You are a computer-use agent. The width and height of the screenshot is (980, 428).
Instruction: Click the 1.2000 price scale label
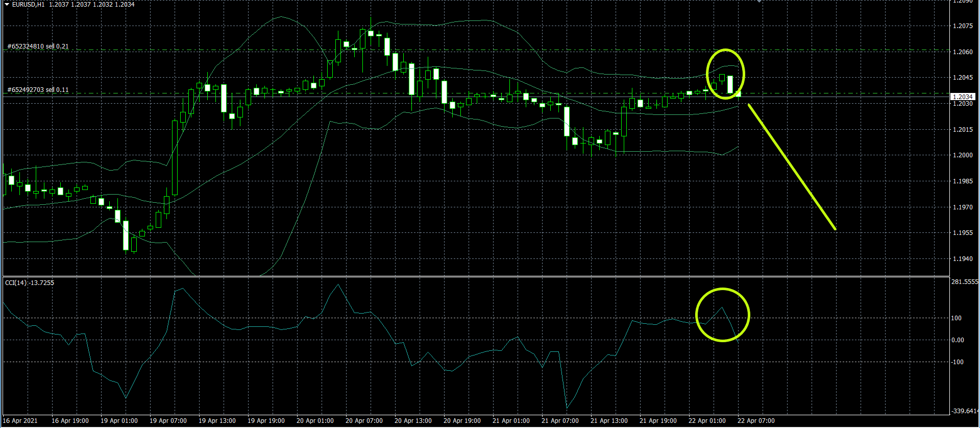[963, 155]
